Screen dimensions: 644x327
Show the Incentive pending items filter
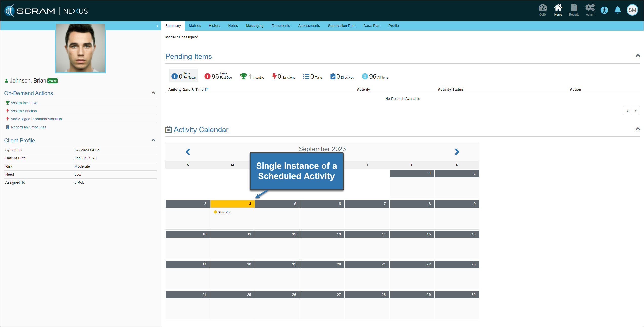[x=252, y=76]
